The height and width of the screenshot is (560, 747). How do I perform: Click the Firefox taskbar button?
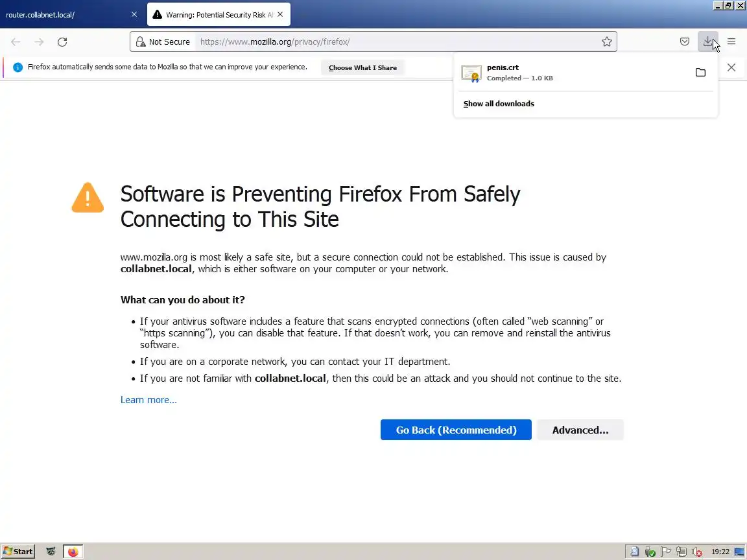tap(73, 552)
